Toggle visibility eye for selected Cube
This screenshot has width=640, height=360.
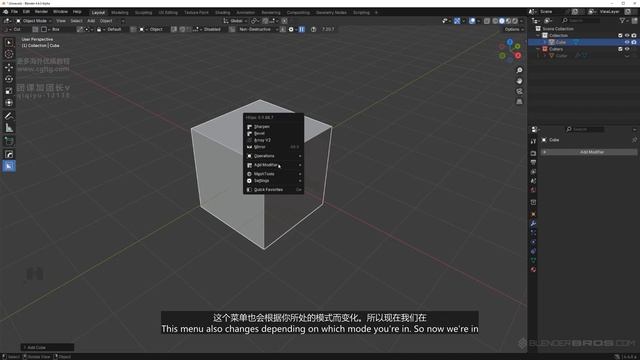pos(627,42)
